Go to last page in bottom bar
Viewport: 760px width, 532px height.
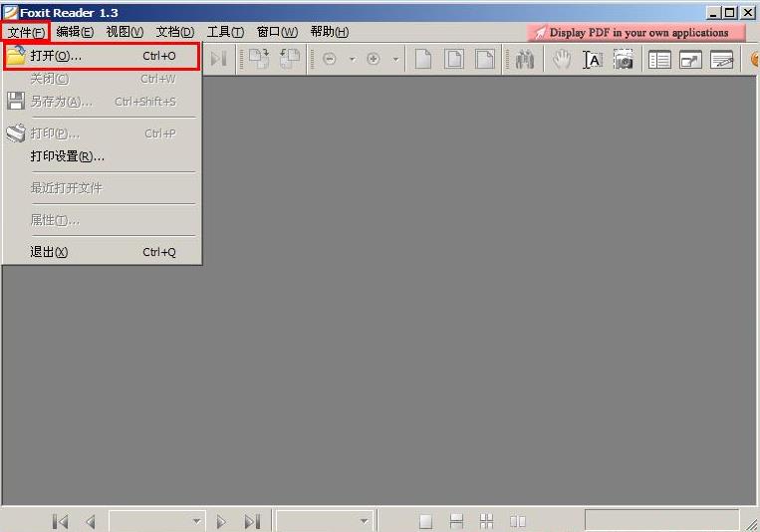click(253, 522)
